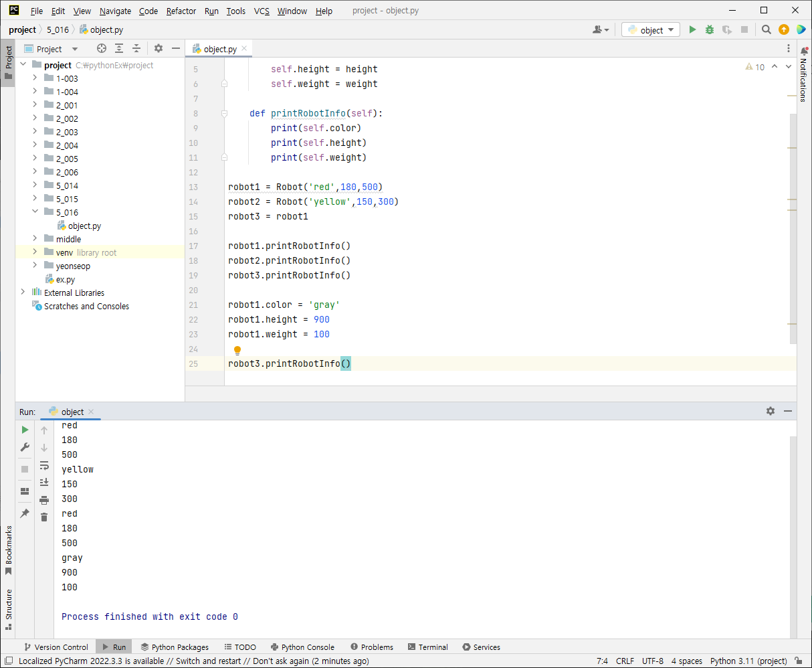This screenshot has height=668, width=812.
Task: Open the object run configuration dropdown
Action: pyautogui.click(x=651, y=29)
